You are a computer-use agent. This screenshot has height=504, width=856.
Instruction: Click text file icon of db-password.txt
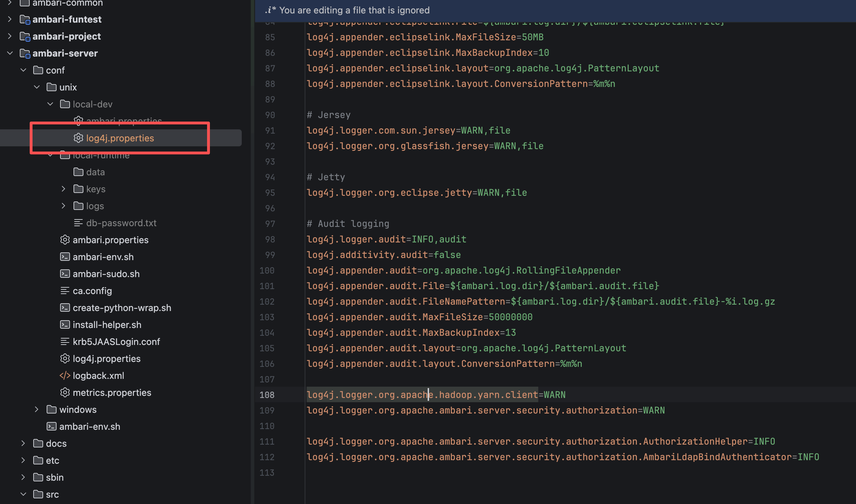tap(78, 223)
